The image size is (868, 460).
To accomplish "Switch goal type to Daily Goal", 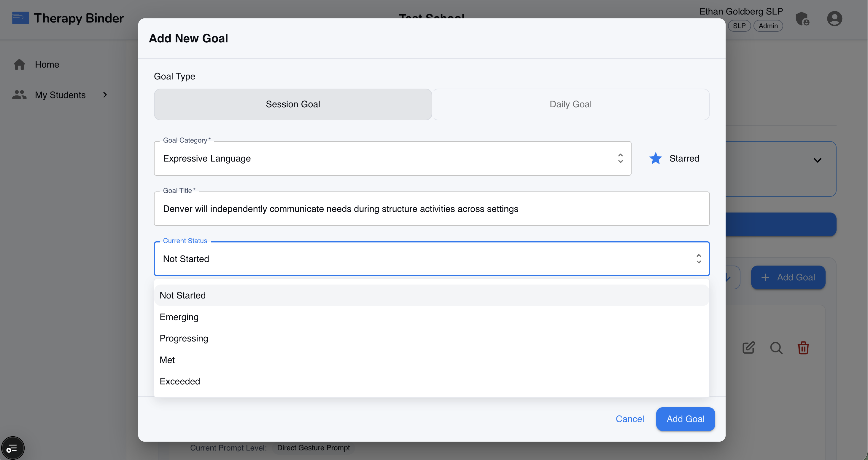I will pos(570,104).
